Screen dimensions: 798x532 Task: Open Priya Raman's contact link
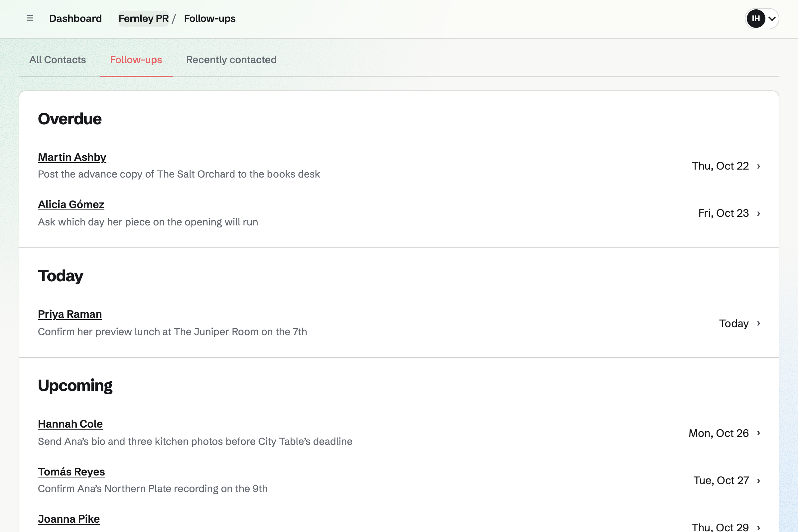click(x=70, y=314)
